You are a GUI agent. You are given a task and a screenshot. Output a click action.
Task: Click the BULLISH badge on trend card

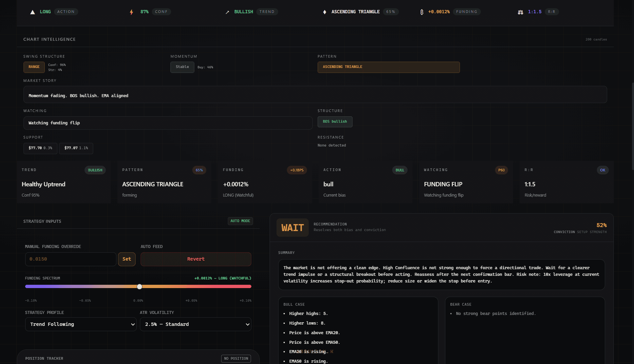tap(95, 170)
